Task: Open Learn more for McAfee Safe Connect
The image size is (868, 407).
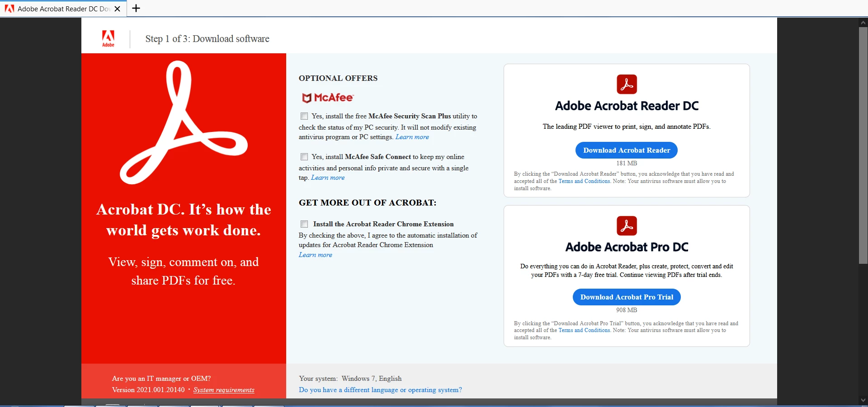Action: 328,178
